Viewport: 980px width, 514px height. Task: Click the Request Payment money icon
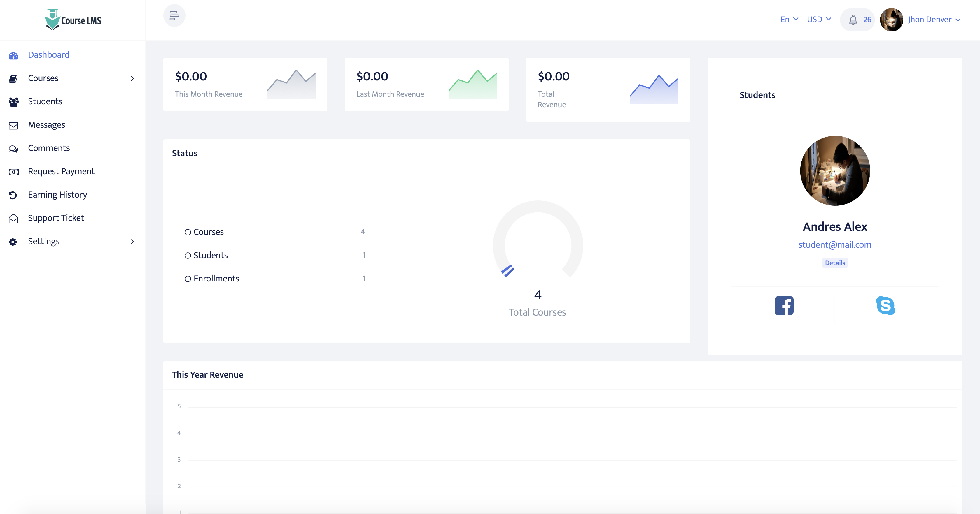pos(14,172)
